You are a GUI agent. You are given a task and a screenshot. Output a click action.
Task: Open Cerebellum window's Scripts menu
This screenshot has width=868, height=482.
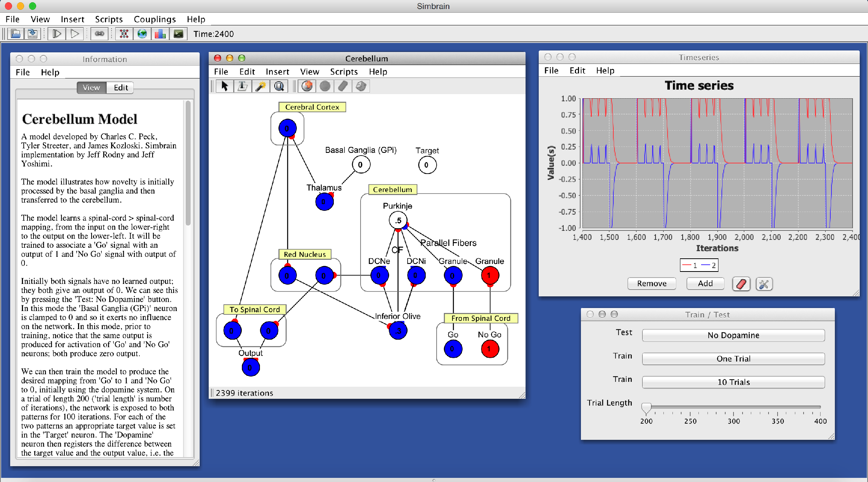click(344, 72)
